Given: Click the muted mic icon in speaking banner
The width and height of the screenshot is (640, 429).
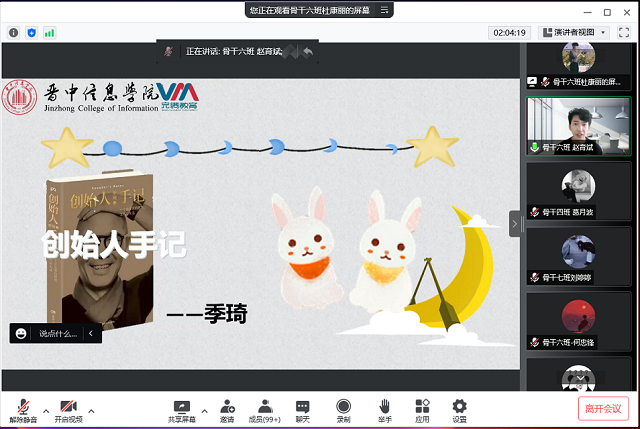Looking at the screenshot, I should [x=168, y=51].
